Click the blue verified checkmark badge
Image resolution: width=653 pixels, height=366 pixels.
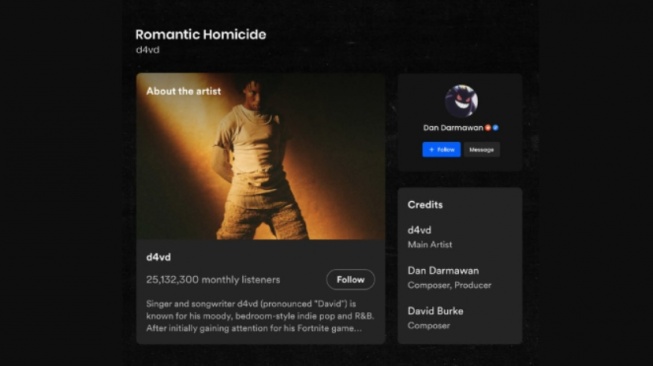coord(496,128)
